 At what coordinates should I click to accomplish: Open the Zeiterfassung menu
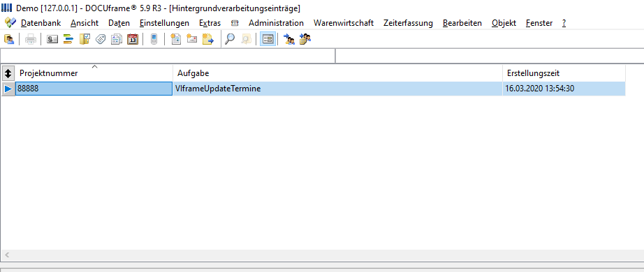tap(408, 23)
